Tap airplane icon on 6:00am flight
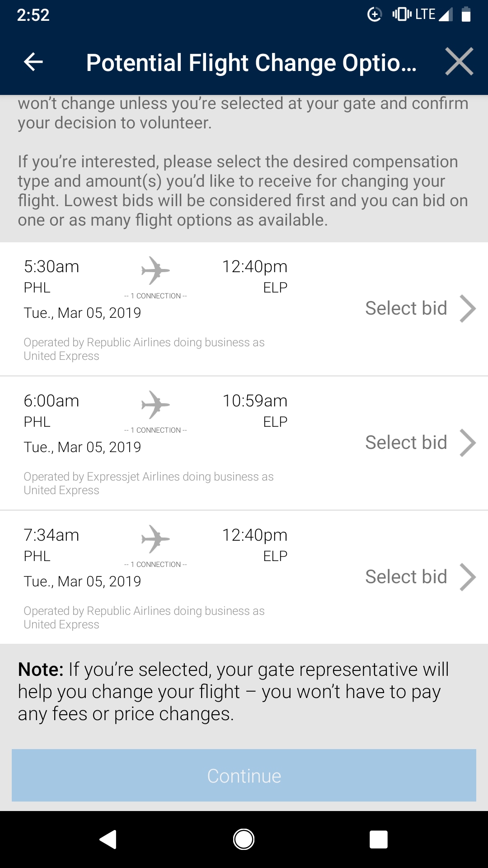Image resolution: width=488 pixels, height=868 pixels. (155, 405)
